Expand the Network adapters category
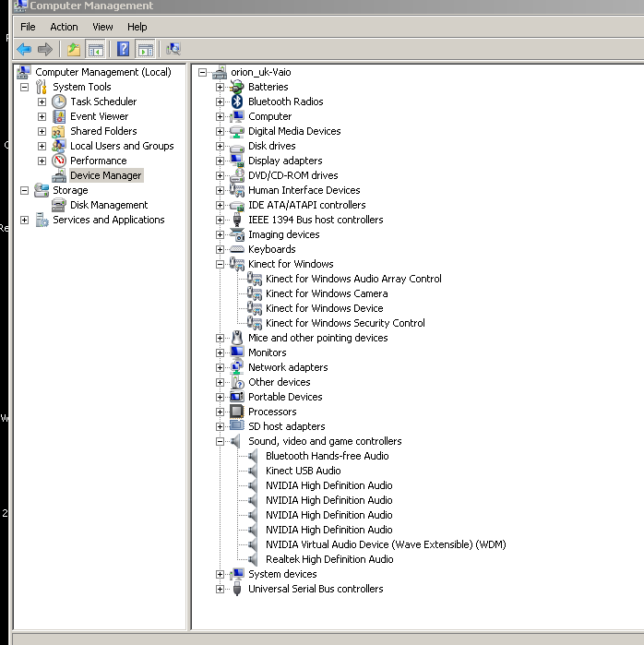Screen dimensions: 644x645 220,367
